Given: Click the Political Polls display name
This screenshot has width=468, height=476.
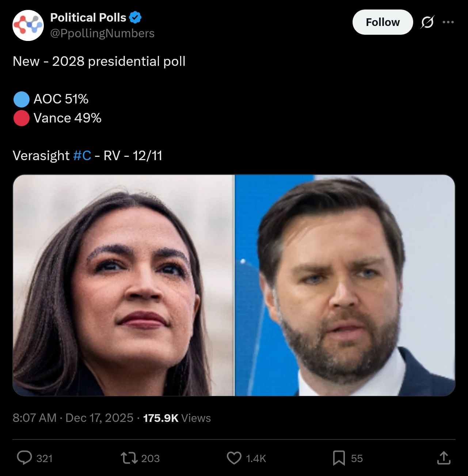Looking at the screenshot, I should pos(88,17).
